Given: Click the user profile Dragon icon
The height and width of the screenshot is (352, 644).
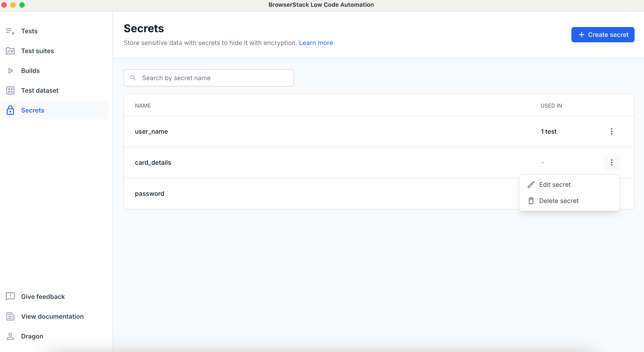Looking at the screenshot, I should (x=10, y=336).
